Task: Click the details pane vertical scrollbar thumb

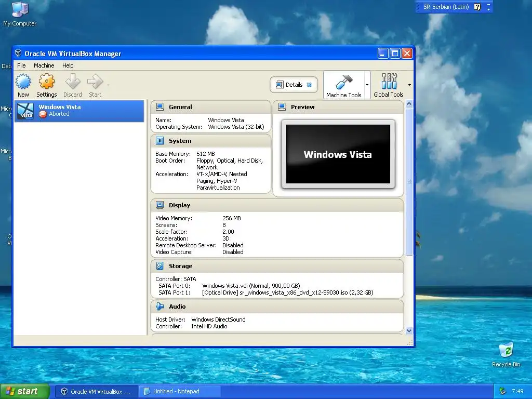Action: coord(409,181)
